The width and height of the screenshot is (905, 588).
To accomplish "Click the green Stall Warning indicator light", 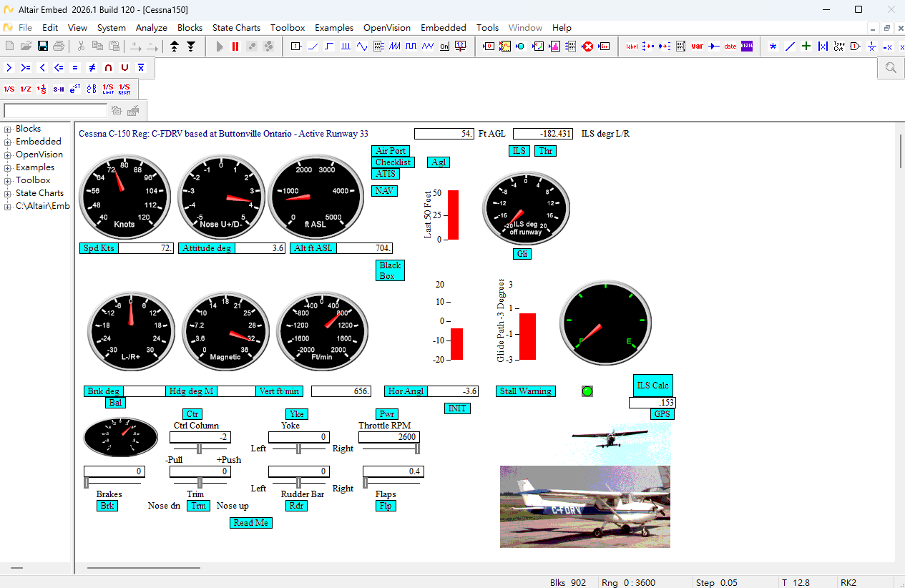I will click(x=587, y=391).
